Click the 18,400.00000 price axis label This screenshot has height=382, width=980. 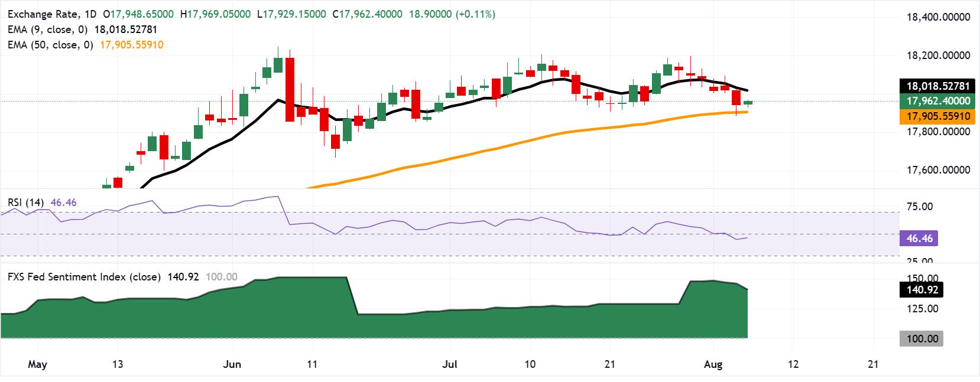[x=939, y=17]
